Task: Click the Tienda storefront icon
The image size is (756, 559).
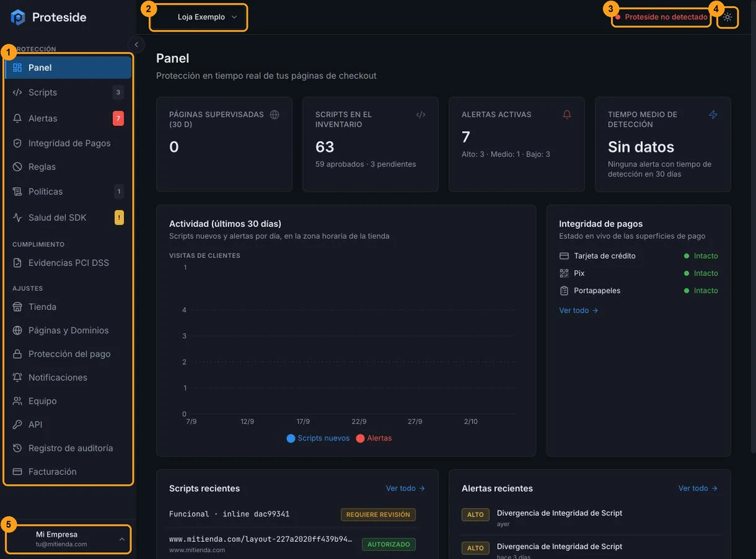Action: [17, 307]
